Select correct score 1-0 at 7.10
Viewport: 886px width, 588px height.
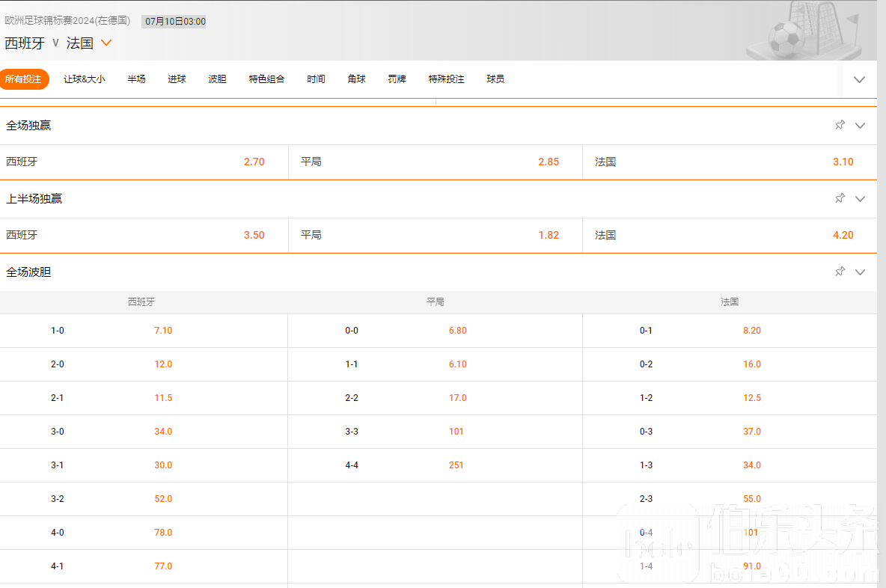click(x=163, y=331)
